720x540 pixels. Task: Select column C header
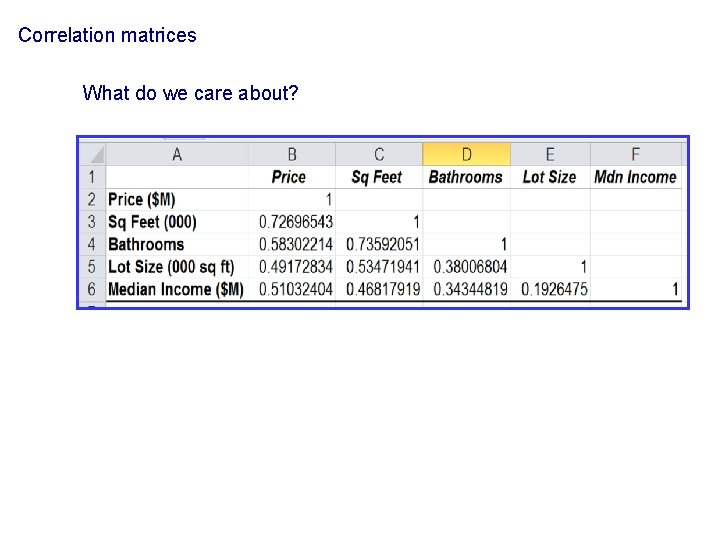379,154
